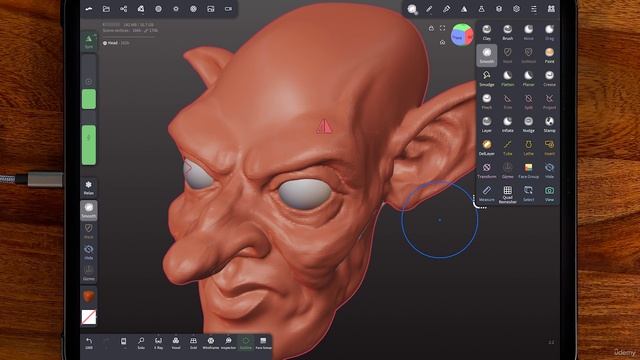Image resolution: width=640 pixels, height=360 pixels.
Task: Open the Files folder menu
Action: tap(106, 9)
